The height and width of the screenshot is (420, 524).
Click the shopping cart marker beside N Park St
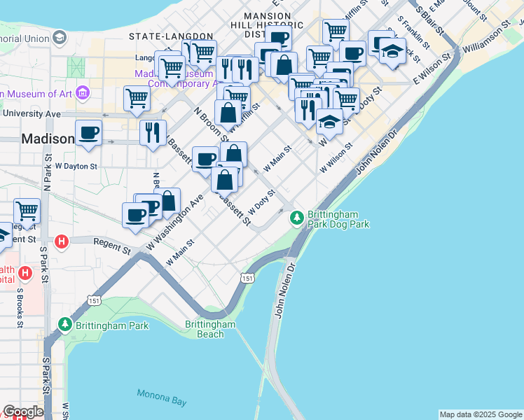click(x=27, y=213)
